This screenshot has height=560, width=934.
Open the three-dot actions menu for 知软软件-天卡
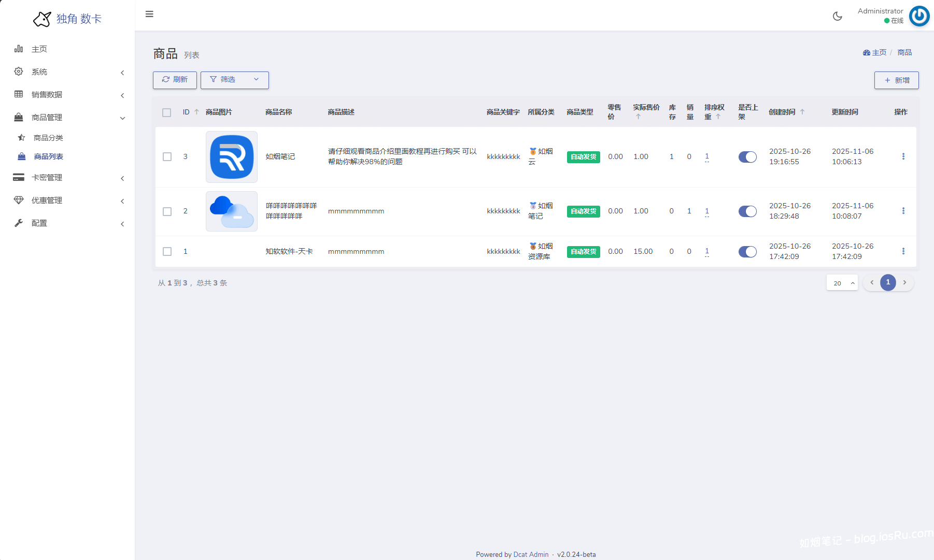[903, 251]
